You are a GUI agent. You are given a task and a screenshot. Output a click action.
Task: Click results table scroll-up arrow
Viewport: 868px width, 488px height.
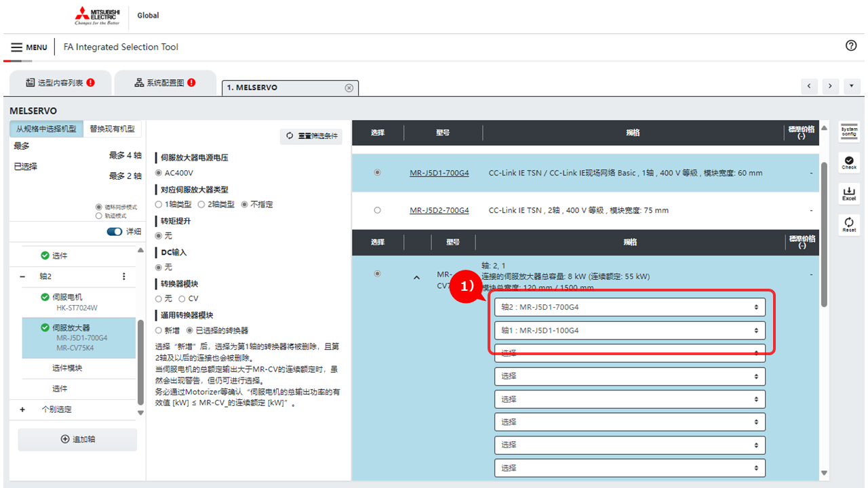coord(824,128)
